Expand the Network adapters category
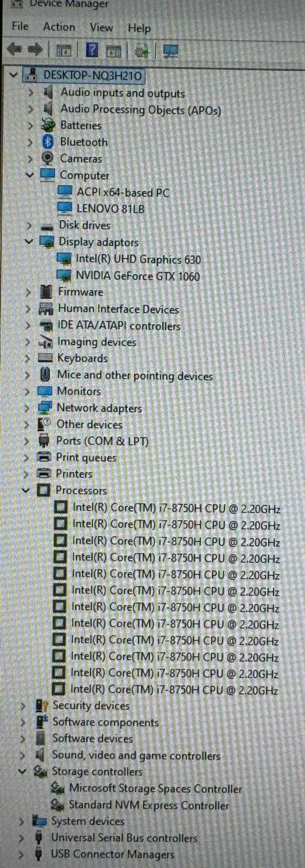This screenshot has height=868, width=305. [27, 408]
